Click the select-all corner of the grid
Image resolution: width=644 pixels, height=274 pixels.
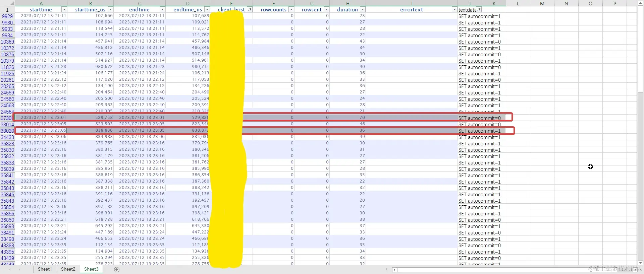(x=7, y=3)
